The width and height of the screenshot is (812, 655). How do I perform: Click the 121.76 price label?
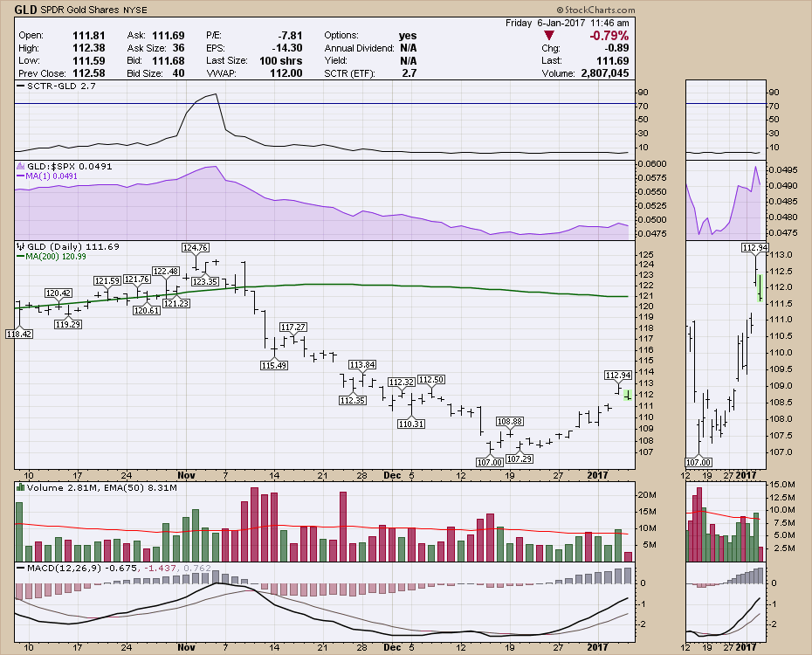(137, 279)
